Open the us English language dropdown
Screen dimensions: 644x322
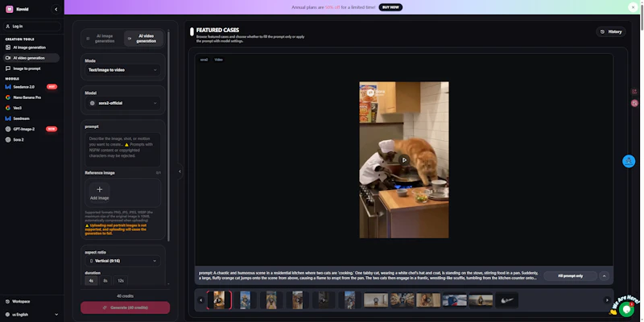[x=31, y=315]
